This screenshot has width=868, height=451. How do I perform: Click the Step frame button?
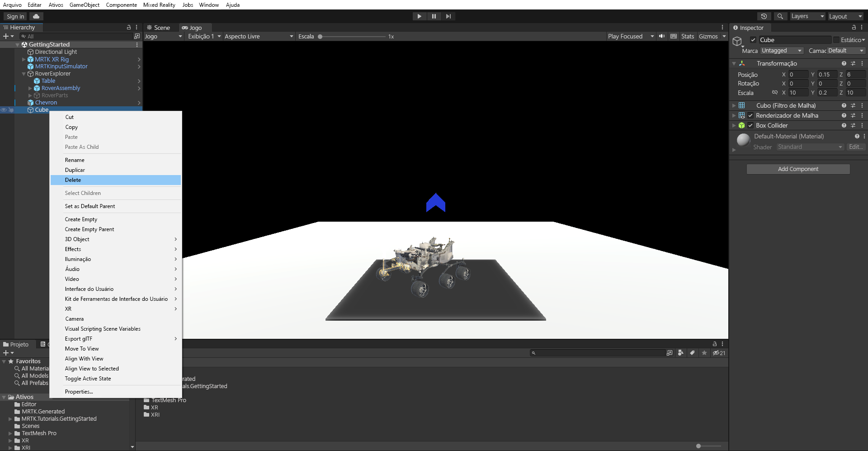(x=448, y=16)
